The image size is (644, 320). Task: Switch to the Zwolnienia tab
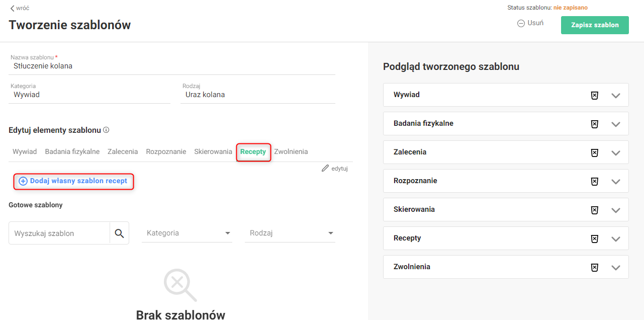291,151
